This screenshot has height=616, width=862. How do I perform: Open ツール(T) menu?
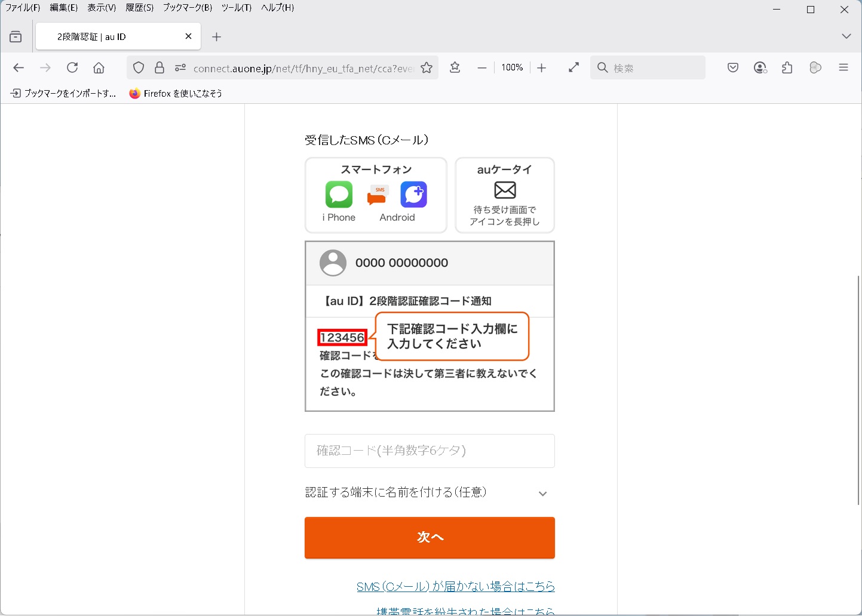237,8
